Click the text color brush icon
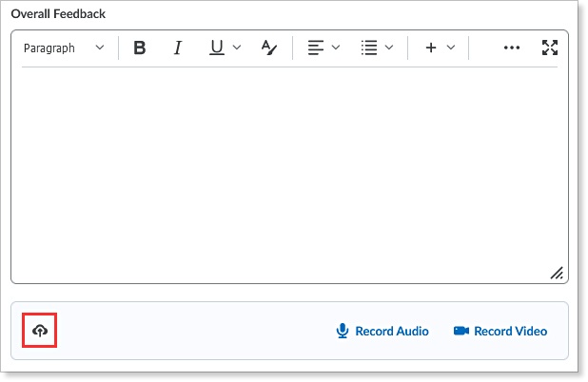Image resolution: width=588 pixels, height=382 pixels. click(x=269, y=48)
